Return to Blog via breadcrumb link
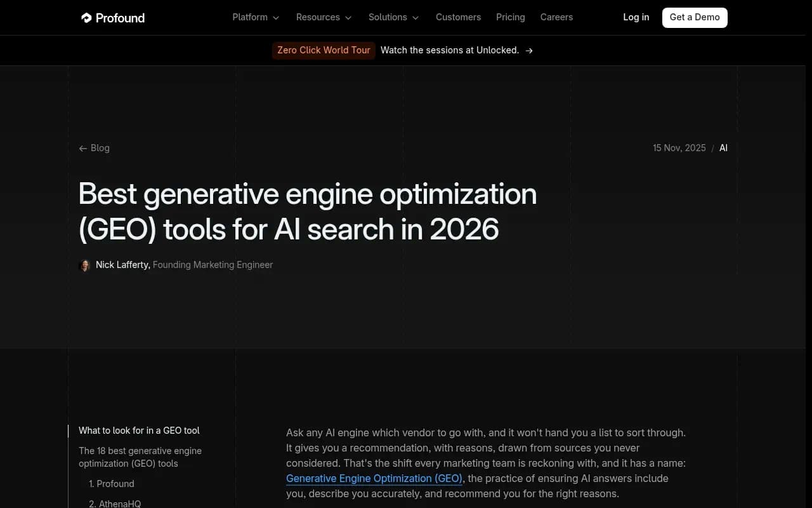Image resolution: width=812 pixels, height=508 pixels. [94, 148]
